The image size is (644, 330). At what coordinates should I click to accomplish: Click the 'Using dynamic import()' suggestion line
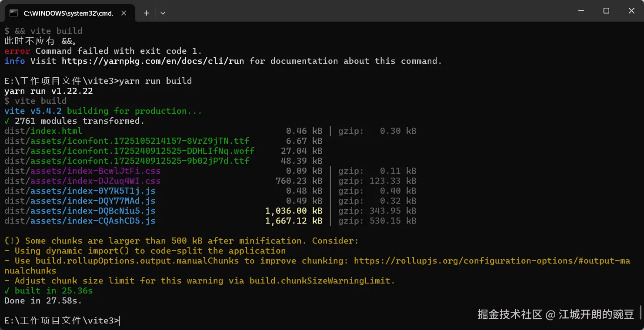pyautogui.click(x=145, y=251)
